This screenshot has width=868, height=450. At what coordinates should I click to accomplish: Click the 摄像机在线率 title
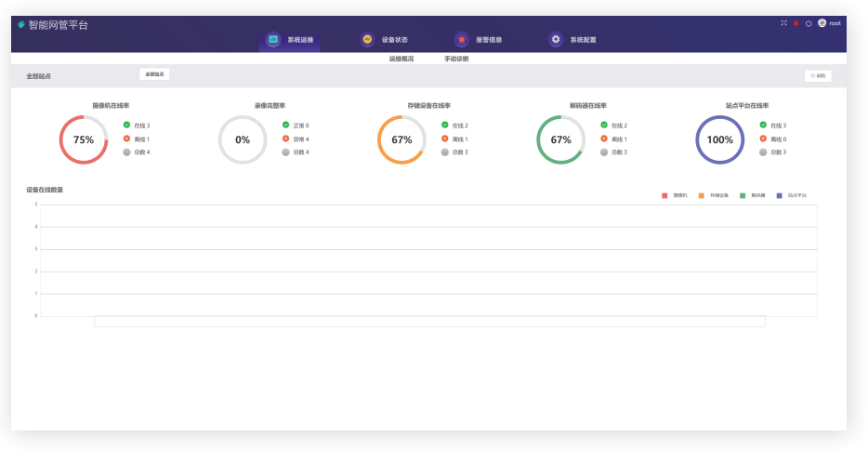111,106
